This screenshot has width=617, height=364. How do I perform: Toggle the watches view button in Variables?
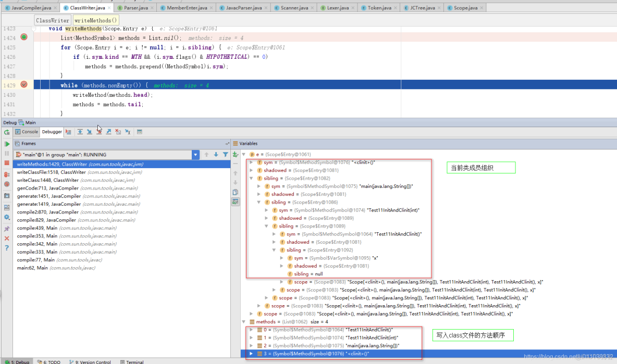[236, 202]
